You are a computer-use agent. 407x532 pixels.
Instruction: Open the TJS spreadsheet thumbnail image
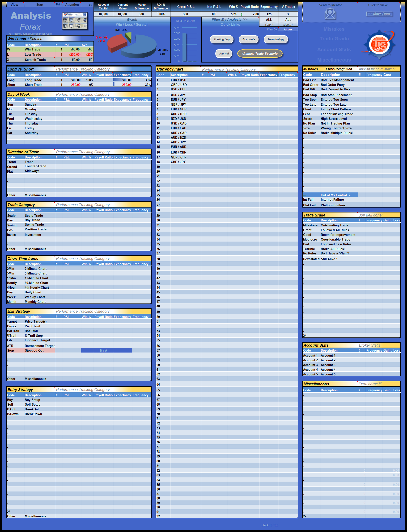point(75,21)
